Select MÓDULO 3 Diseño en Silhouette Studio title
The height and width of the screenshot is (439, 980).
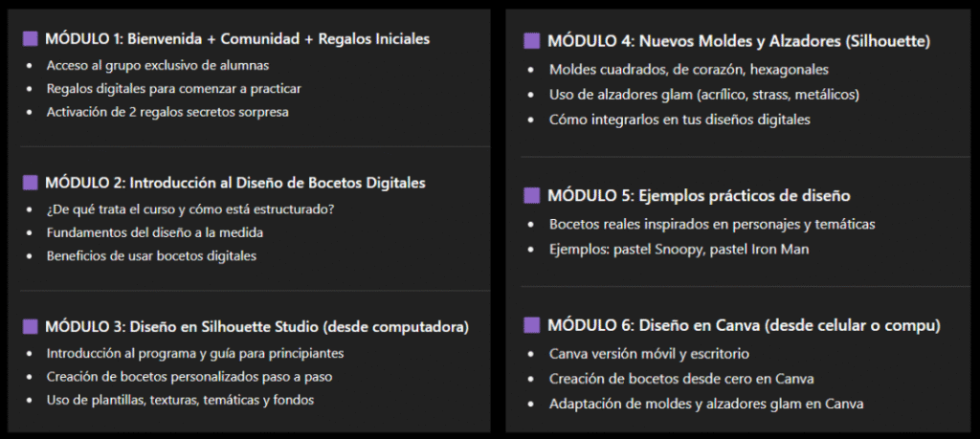point(256,327)
